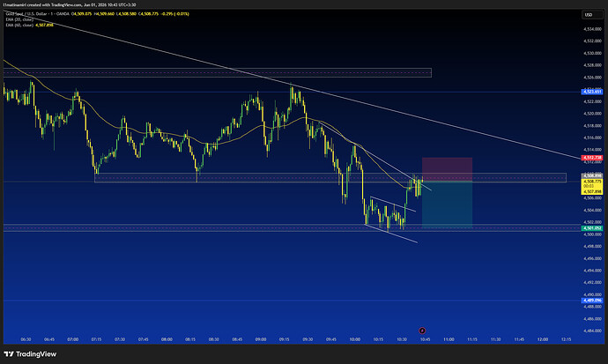The height and width of the screenshot is (364, 608).
Task: Click the teal profit zone of the short position
Action: 447,204
